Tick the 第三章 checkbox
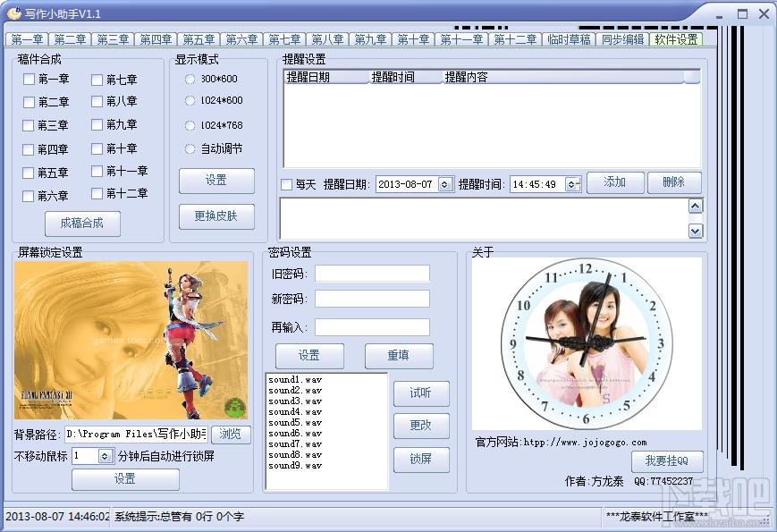The width and height of the screenshot is (777, 532). pos(29,125)
